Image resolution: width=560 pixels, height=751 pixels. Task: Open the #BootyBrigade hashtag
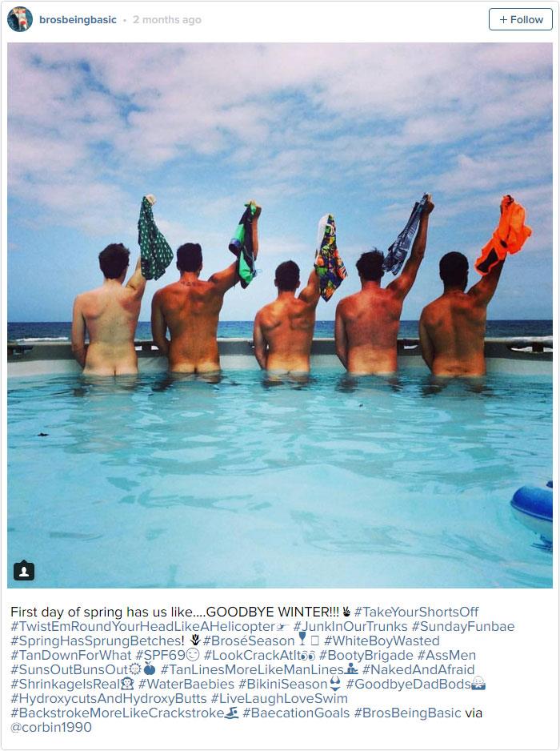[x=366, y=655]
